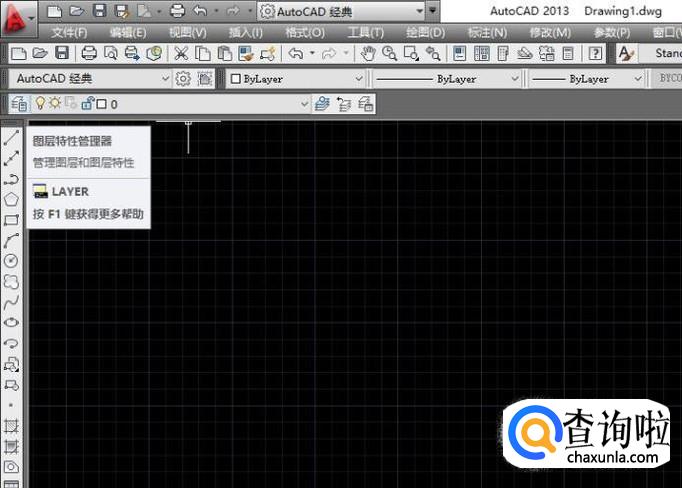This screenshot has width=682, height=488.
Task: Click the Help question mark icon
Action: 595,54
